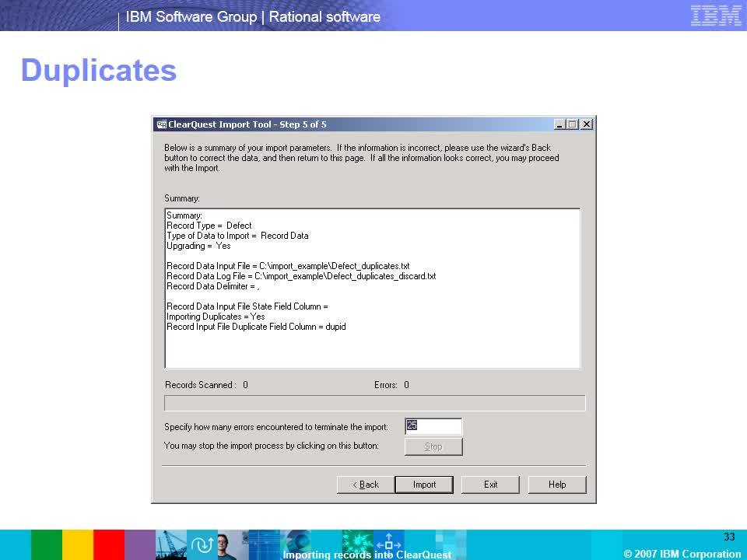Select 'Record Data Input File State Field Column' line

[x=247, y=306]
